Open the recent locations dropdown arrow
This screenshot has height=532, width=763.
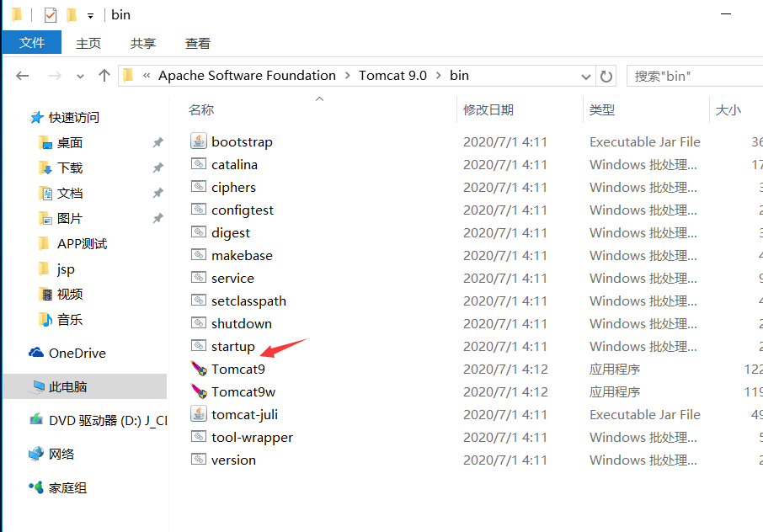pyautogui.click(x=80, y=77)
